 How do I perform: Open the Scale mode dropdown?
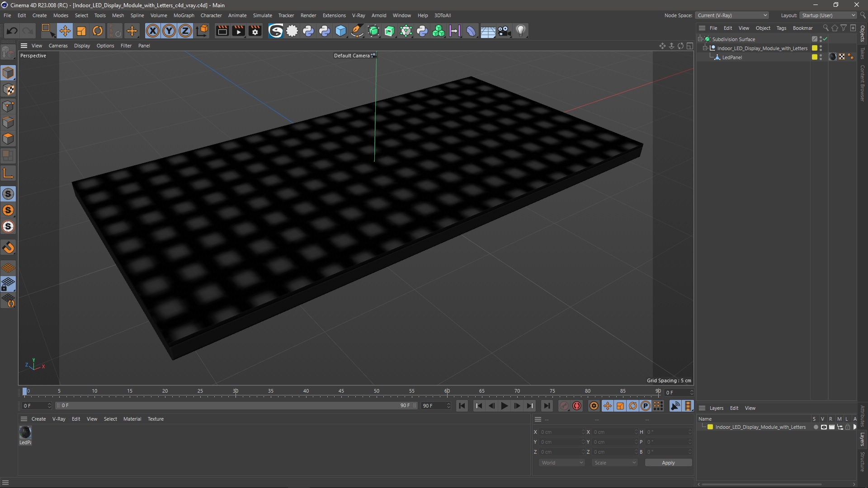[615, 463]
